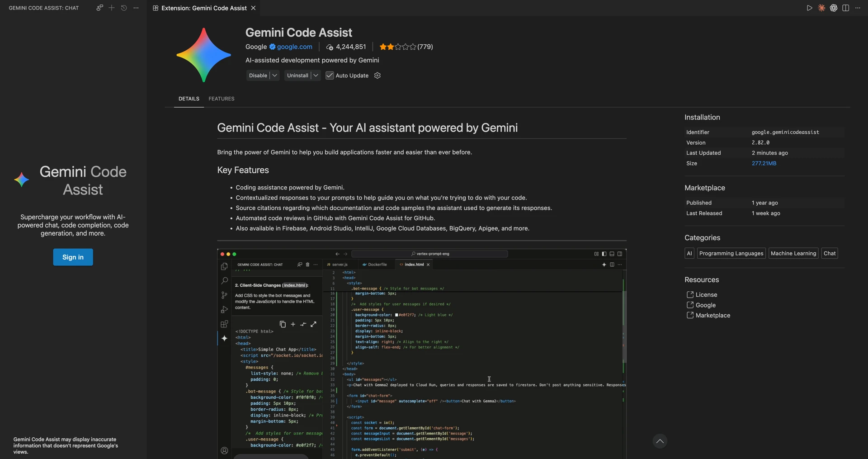Expand the Uninstall button dropdown arrow

point(316,76)
